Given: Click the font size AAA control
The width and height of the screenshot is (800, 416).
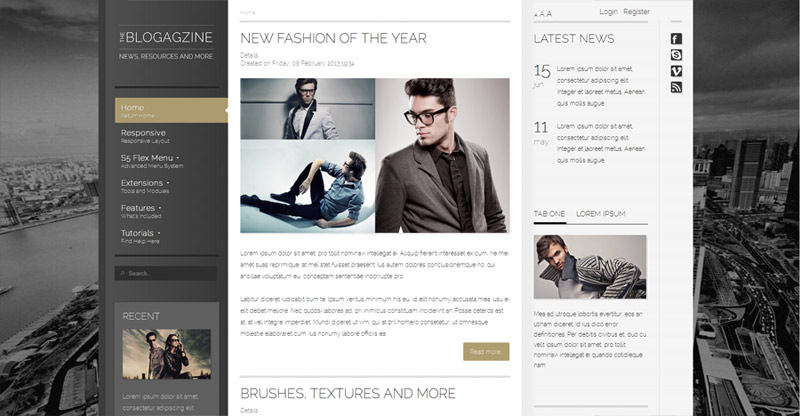Looking at the screenshot, I should [543, 14].
